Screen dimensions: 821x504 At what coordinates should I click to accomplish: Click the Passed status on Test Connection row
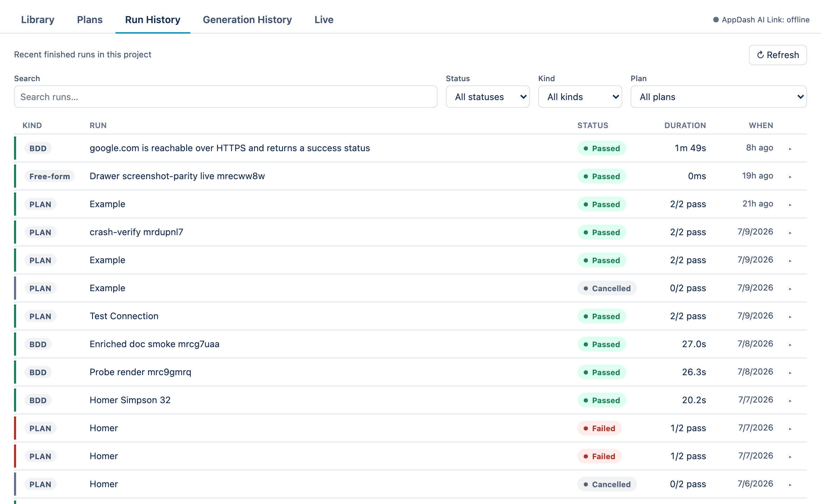coord(602,316)
